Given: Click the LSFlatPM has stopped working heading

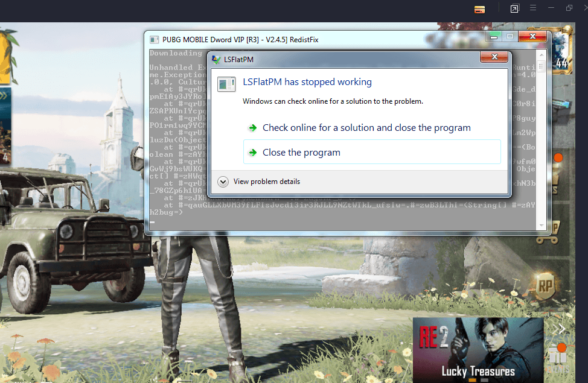Looking at the screenshot, I should coord(307,81).
